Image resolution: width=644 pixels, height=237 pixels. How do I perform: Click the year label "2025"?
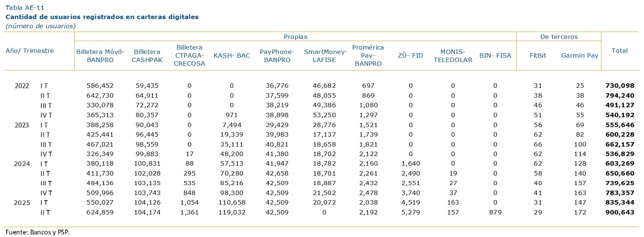[x=22, y=203]
